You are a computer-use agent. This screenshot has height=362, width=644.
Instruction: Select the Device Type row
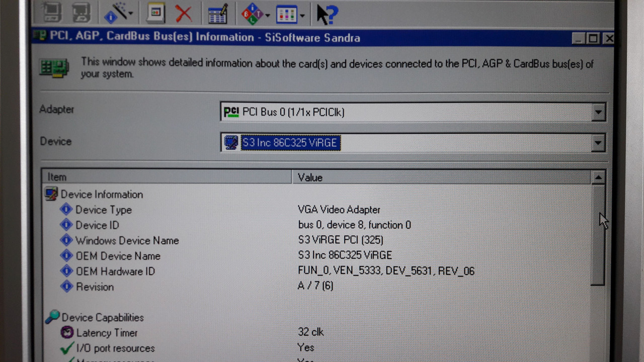tap(317, 210)
